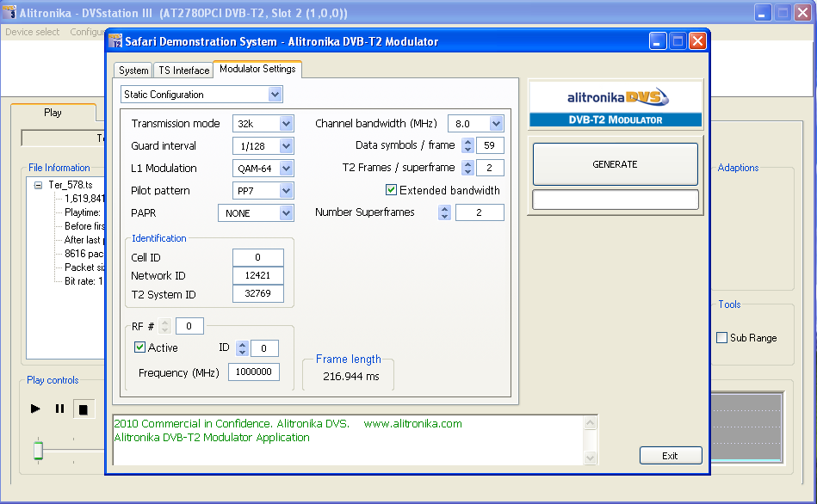The width and height of the screenshot is (817, 504).
Task: Click the Network ID field showing 12421
Action: (x=258, y=275)
